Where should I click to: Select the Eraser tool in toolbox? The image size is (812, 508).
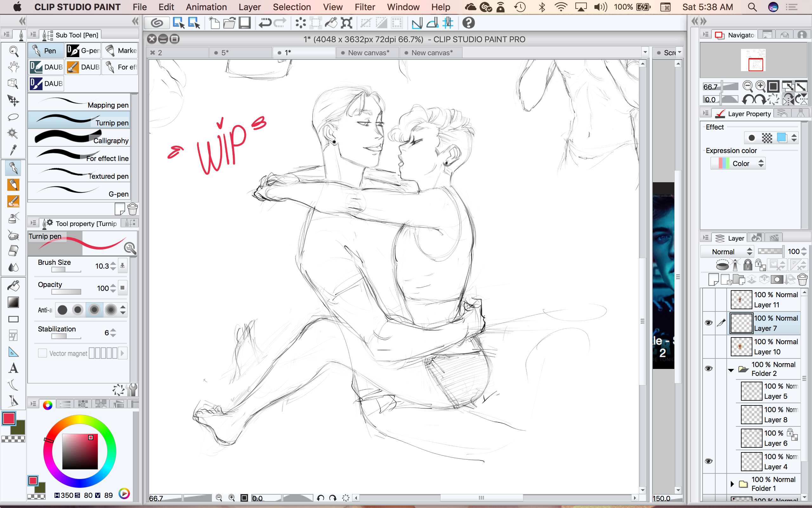point(13,251)
